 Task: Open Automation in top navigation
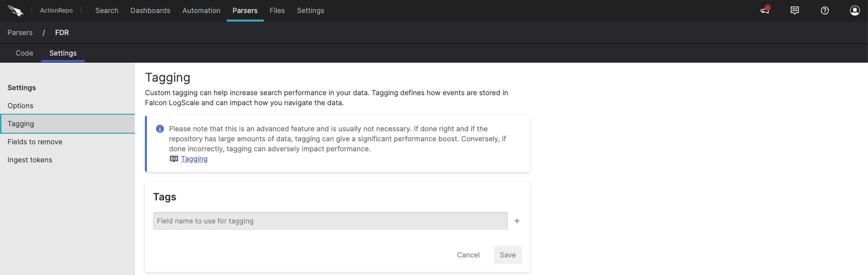(201, 11)
